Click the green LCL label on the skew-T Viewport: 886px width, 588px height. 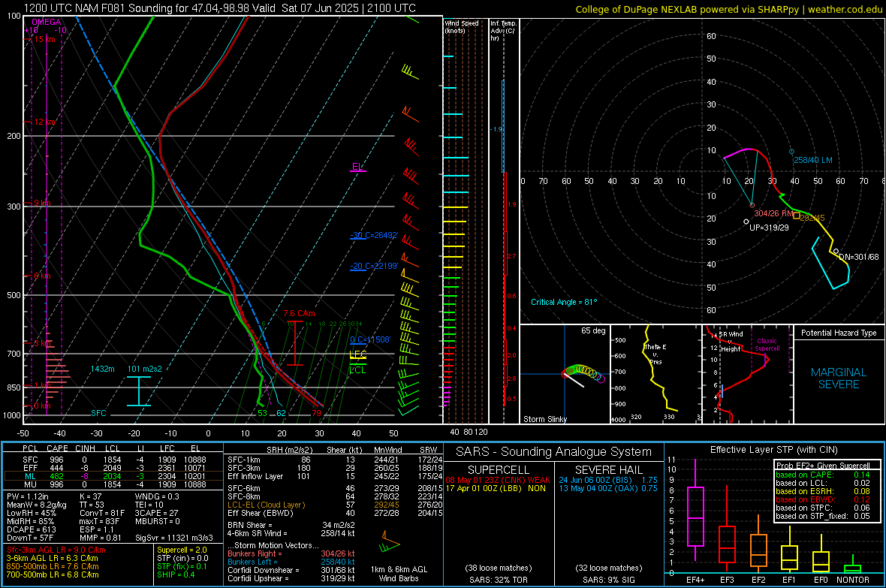pos(357,370)
